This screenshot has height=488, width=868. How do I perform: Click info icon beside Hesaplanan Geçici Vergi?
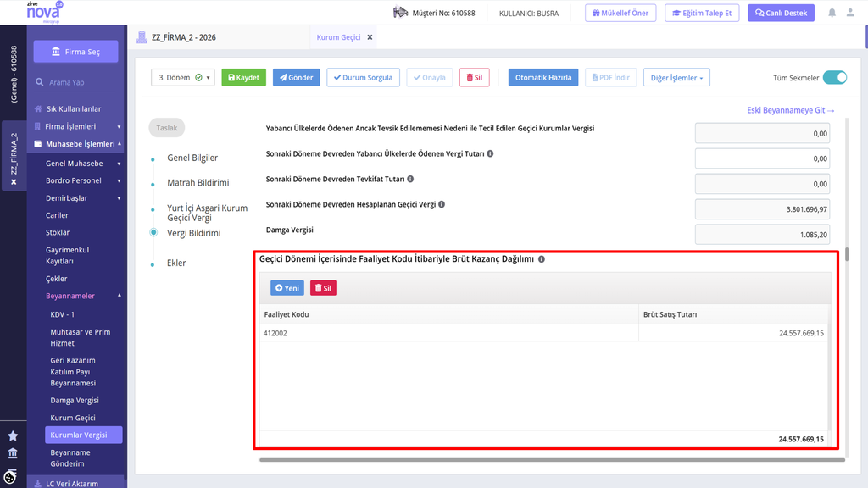[442, 204]
